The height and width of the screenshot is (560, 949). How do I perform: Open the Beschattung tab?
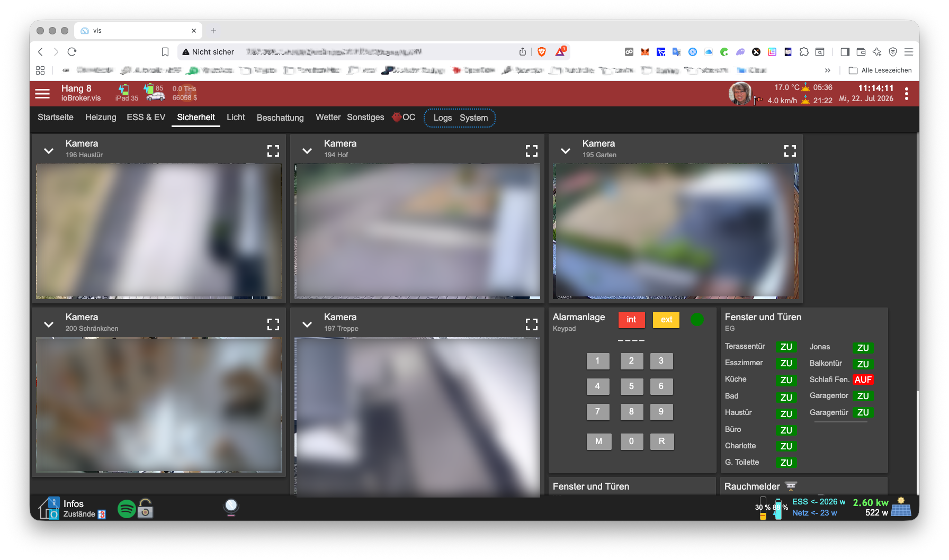(x=280, y=118)
